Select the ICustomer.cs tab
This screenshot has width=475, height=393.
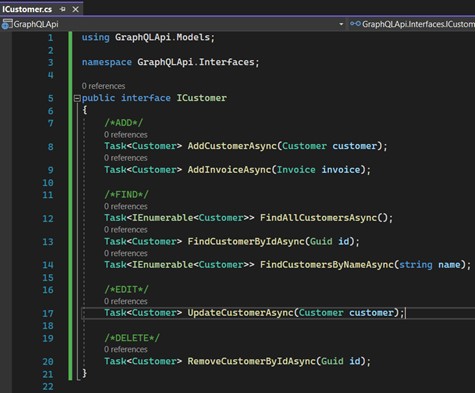pos(27,9)
